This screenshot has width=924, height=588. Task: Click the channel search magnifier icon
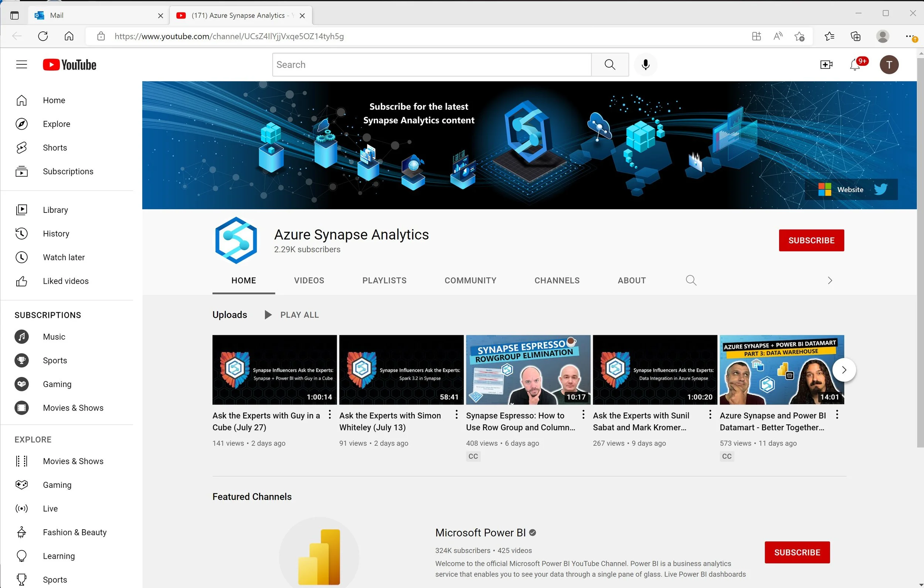tap(691, 281)
